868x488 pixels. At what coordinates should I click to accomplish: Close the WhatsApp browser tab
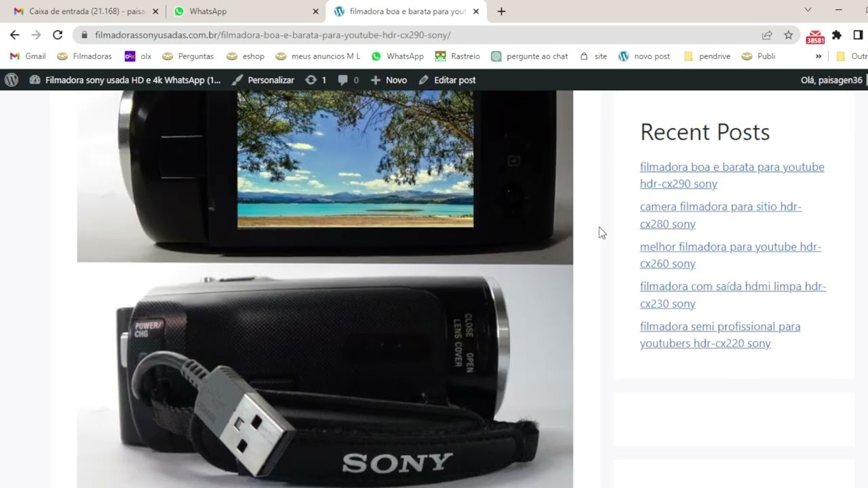315,12
